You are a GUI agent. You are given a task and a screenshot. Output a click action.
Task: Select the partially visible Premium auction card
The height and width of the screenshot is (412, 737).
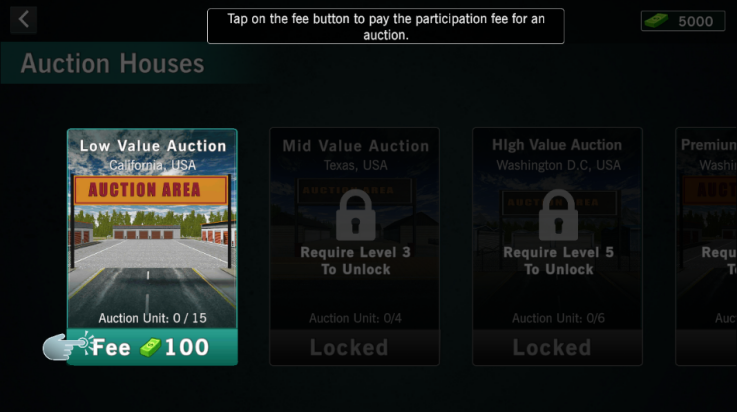[706, 246]
